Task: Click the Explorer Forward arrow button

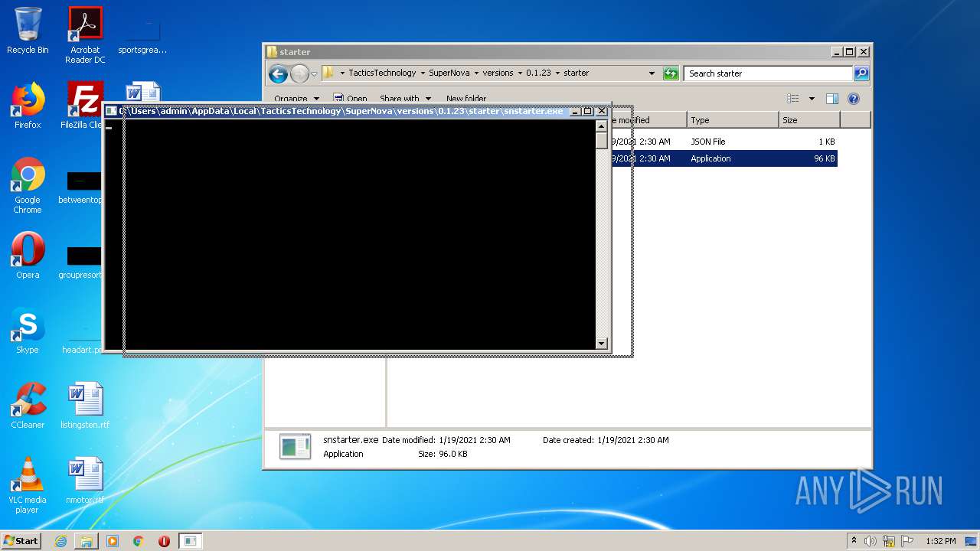Action: pyautogui.click(x=299, y=73)
